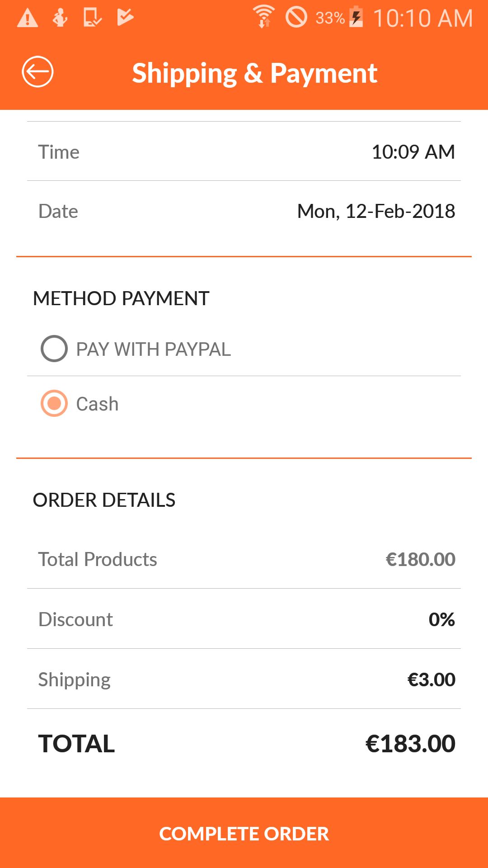Viewport: 488px width, 868px height.
Task: Tap the Date row label
Action: click(58, 211)
